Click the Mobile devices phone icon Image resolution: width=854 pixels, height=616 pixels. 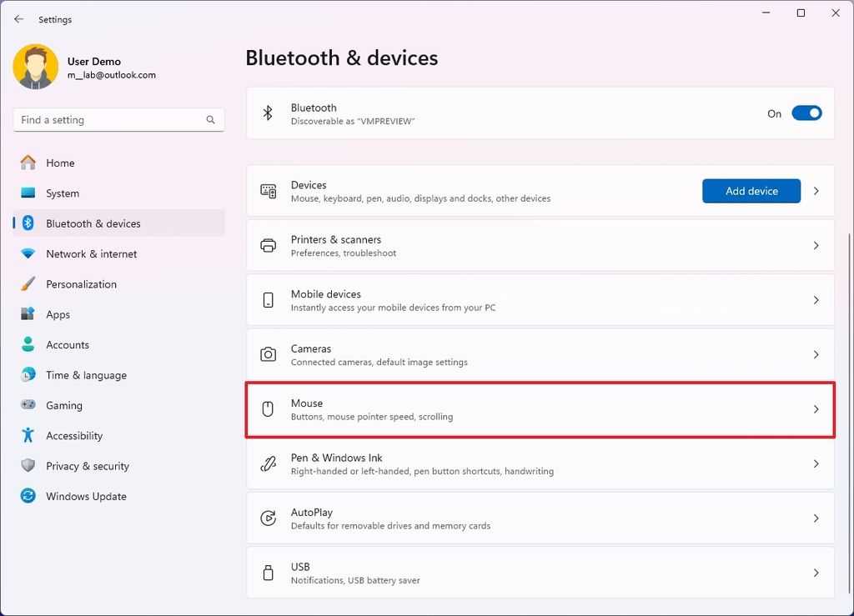coord(268,299)
